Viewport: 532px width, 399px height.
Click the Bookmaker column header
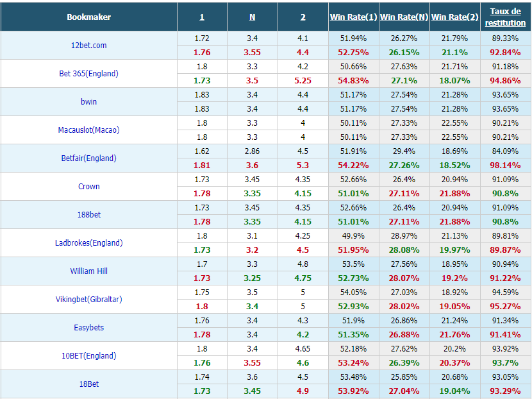(x=88, y=17)
